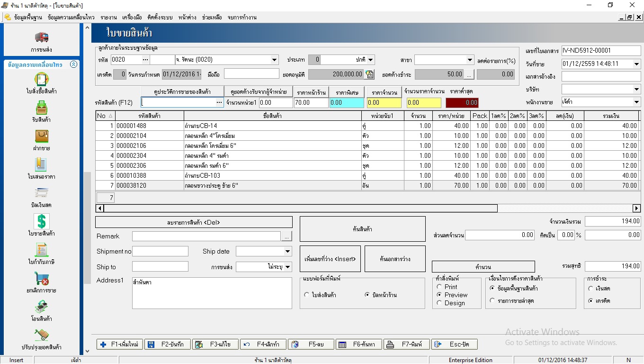Click the Remark input field

coord(206,236)
